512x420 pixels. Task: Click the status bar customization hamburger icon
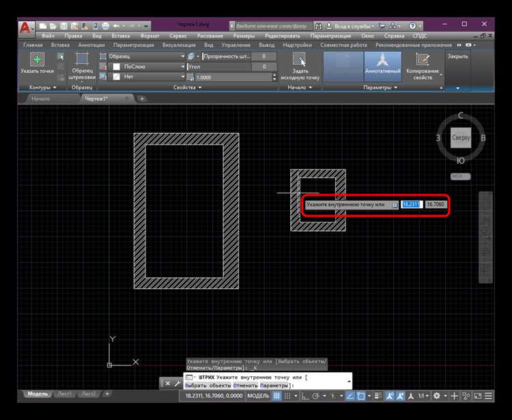(x=489, y=396)
